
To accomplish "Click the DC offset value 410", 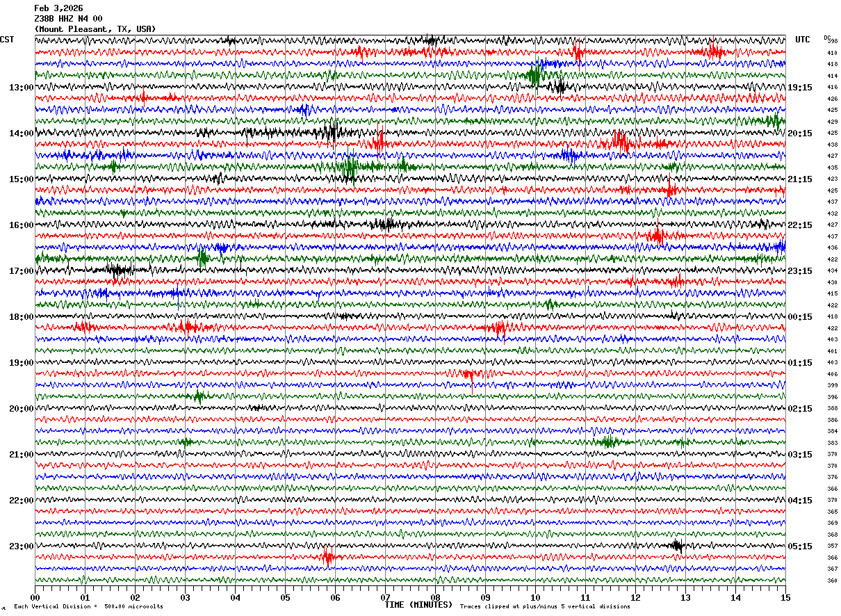I will click(x=833, y=53).
